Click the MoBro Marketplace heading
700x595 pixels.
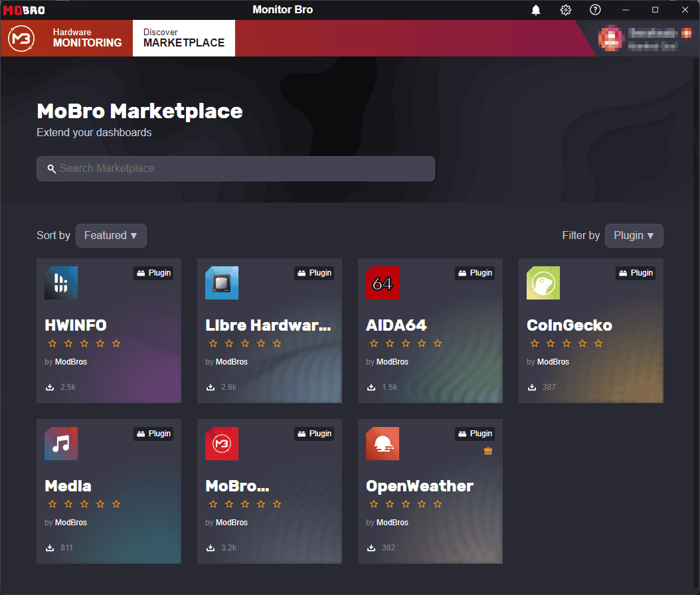[139, 111]
